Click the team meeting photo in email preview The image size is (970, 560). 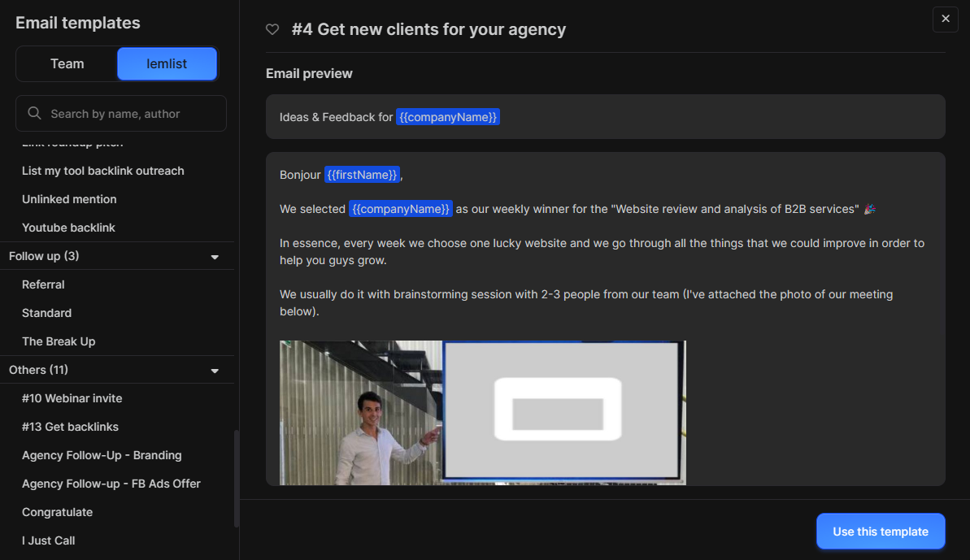tap(483, 412)
